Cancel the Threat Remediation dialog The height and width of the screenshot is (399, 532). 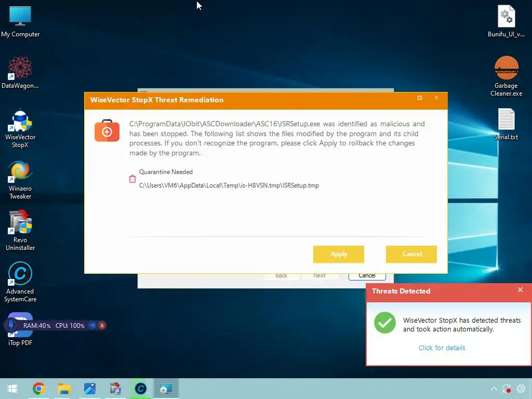pos(411,254)
